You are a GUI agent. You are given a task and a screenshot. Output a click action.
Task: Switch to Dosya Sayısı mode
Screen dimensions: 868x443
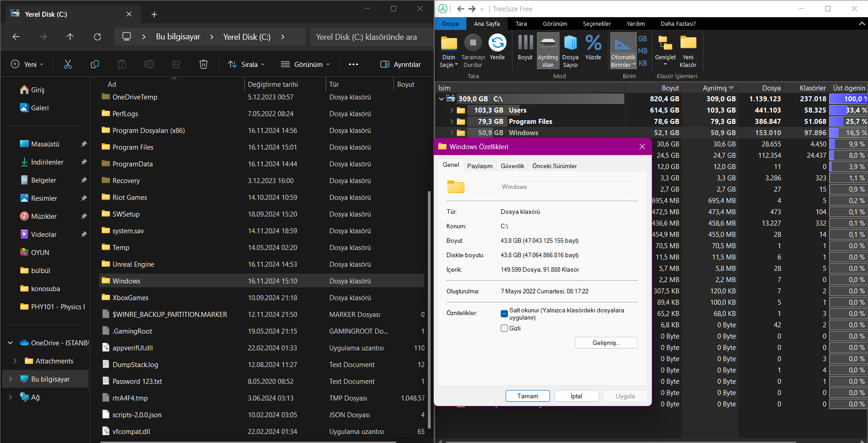pos(570,51)
